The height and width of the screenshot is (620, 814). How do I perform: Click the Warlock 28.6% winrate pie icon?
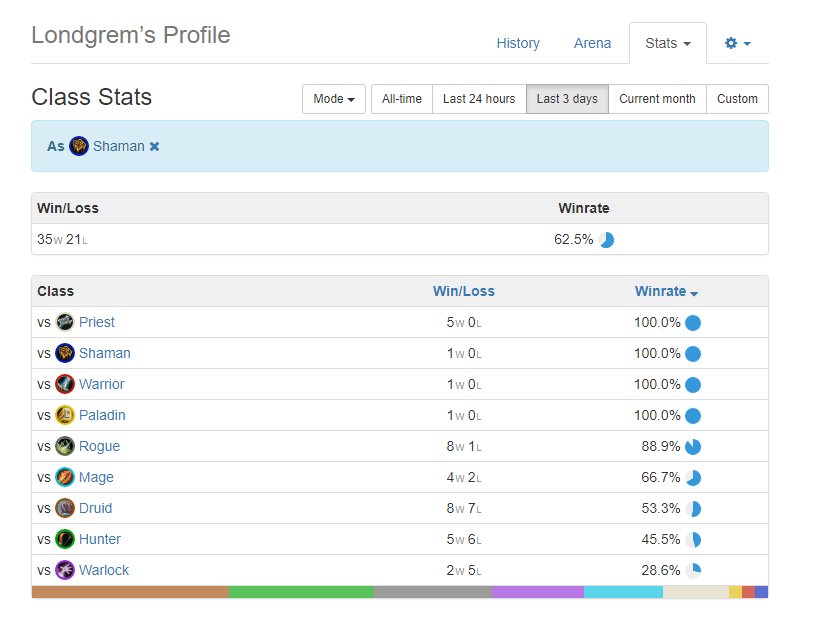[x=693, y=571]
